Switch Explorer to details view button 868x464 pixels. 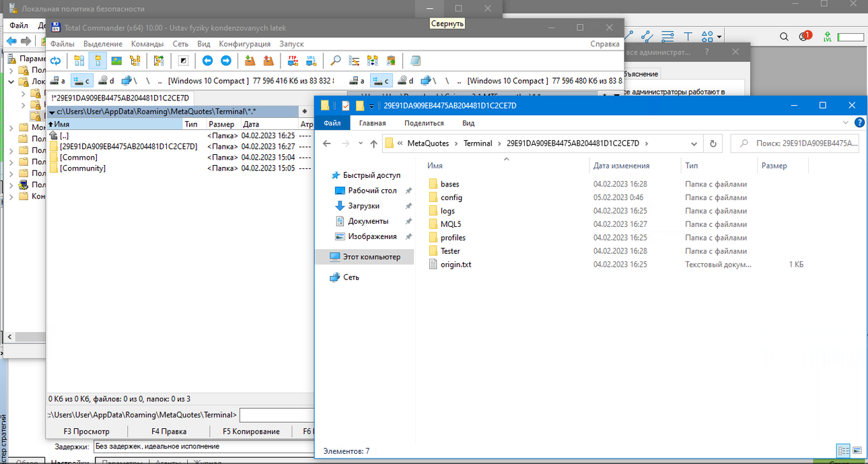coord(843,450)
